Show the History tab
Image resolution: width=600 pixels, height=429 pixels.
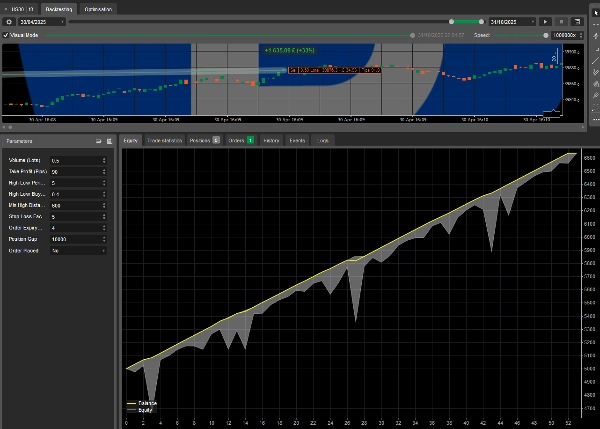click(x=271, y=141)
